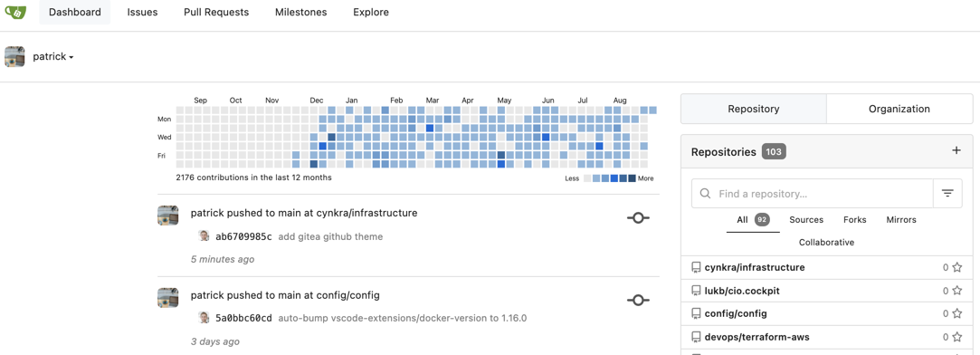Star the cynkra/infrastructure repository
Screen dimensions: 980x355
(956, 267)
